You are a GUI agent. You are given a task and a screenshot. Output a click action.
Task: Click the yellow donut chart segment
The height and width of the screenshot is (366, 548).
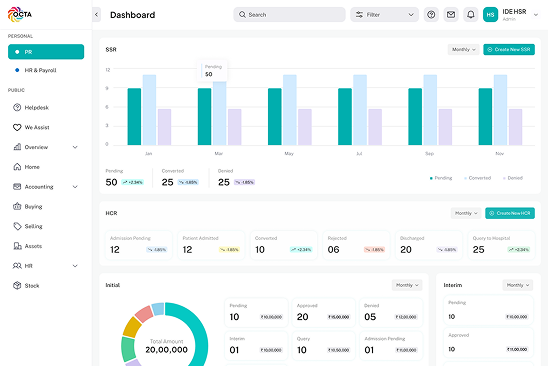click(131, 328)
